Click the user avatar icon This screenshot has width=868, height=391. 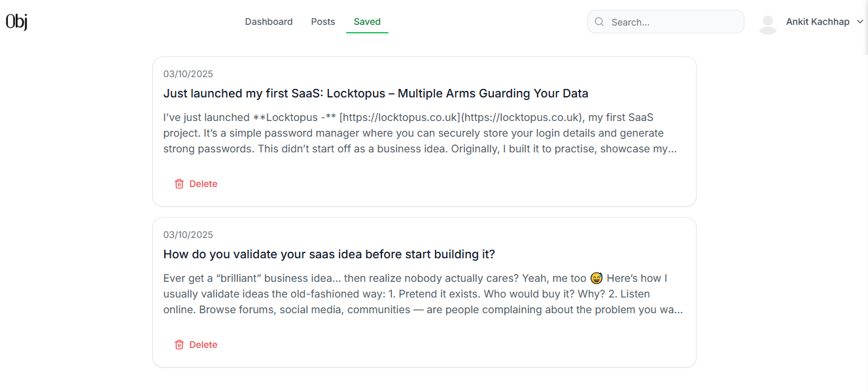coord(767,24)
